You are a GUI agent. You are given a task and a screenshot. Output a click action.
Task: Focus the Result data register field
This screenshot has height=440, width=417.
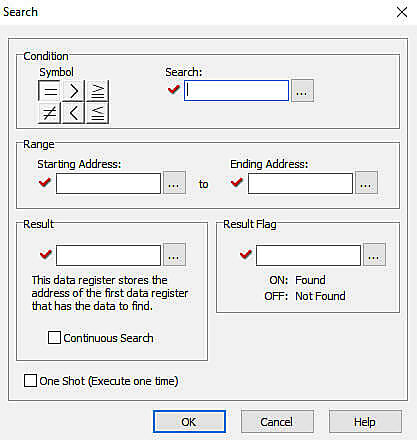pos(108,255)
